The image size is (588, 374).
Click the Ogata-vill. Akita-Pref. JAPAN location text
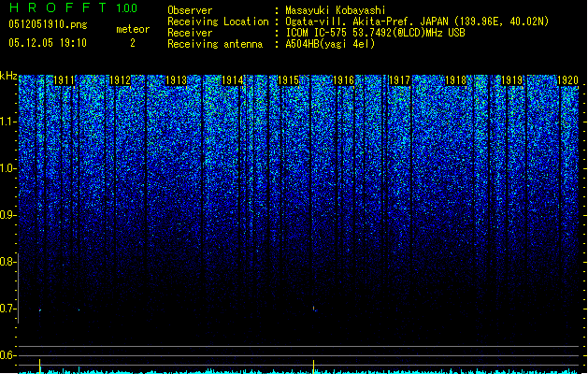click(x=417, y=22)
